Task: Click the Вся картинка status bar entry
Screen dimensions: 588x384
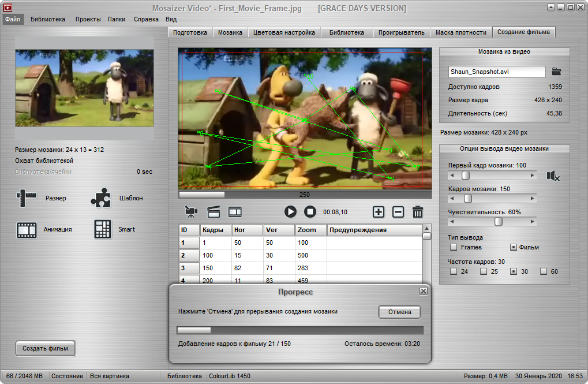Action: (110, 376)
